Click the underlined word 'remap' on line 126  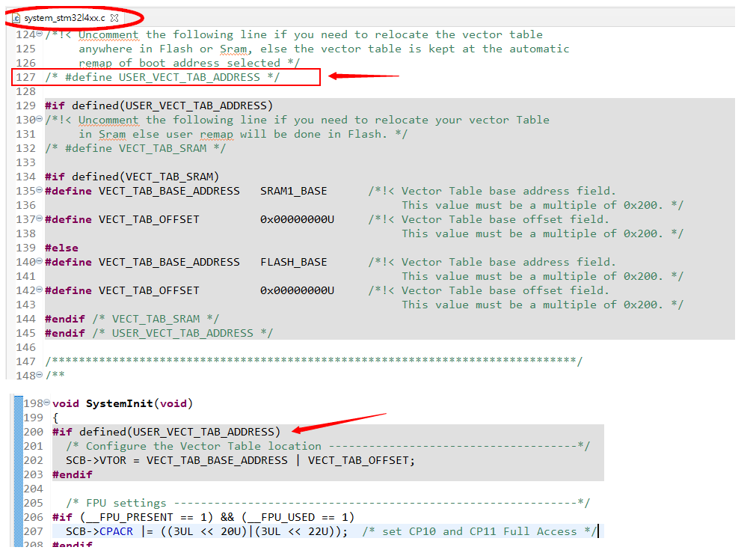[x=96, y=63]
